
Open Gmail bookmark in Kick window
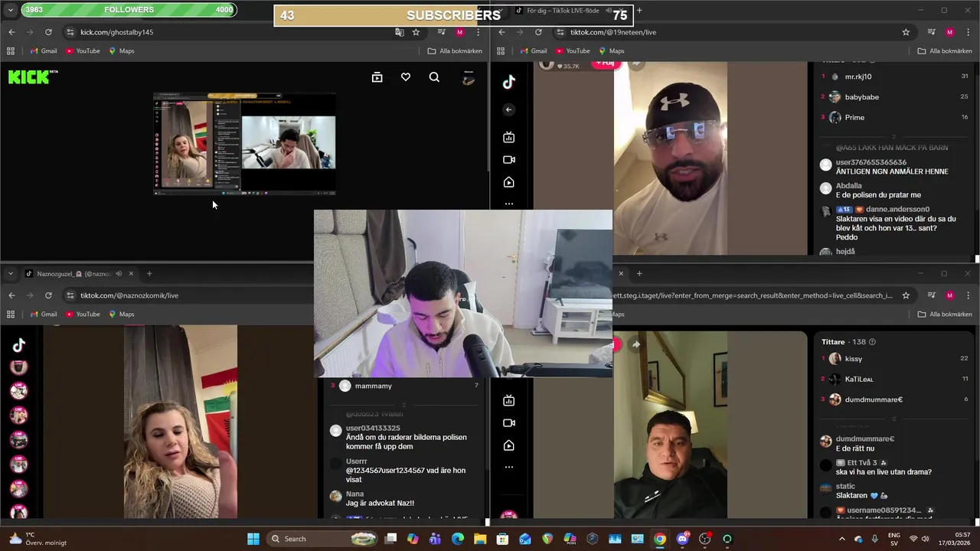point(43,51)
